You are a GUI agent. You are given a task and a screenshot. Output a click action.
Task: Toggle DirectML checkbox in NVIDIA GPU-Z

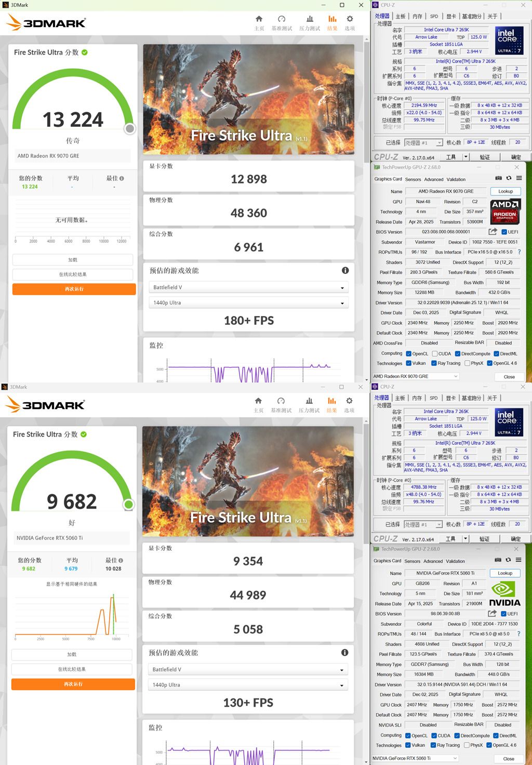(x=496, y=736)
